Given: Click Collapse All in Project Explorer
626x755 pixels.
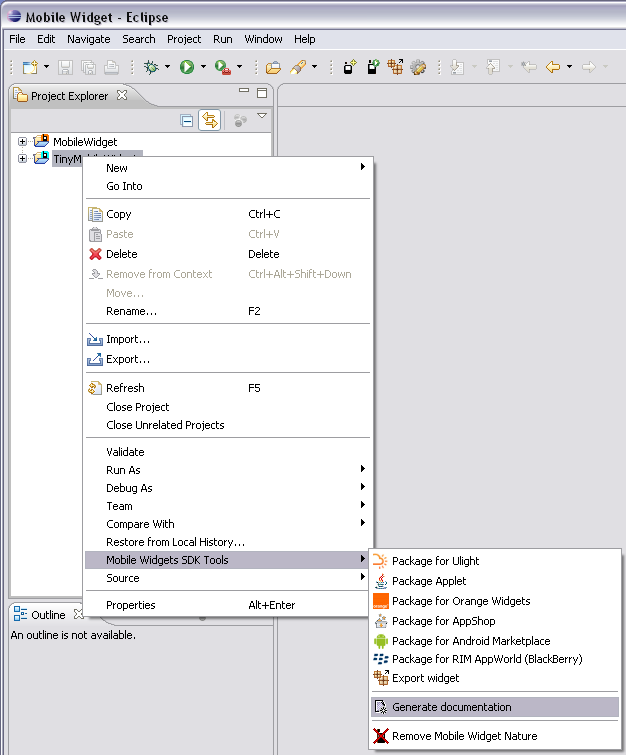Looking at the screenshot, I should coord(187,120).
